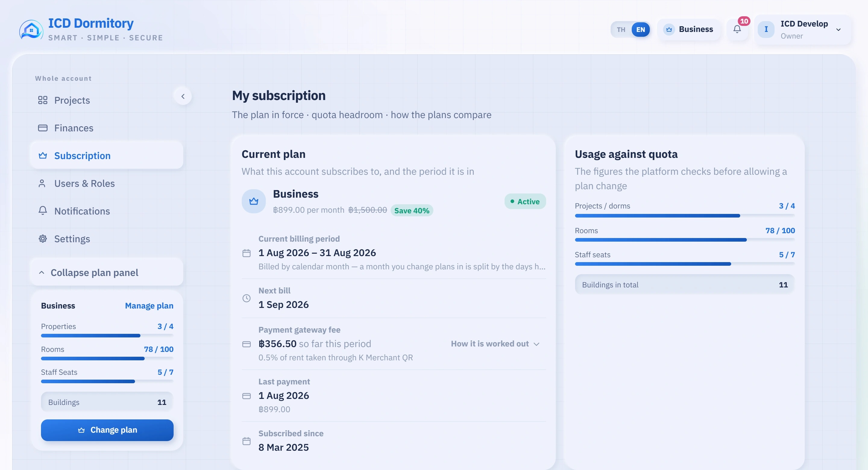The height and width of the screenshot is (470, 868).
Task: Open the Projects menu item
Action: point(107,100)
